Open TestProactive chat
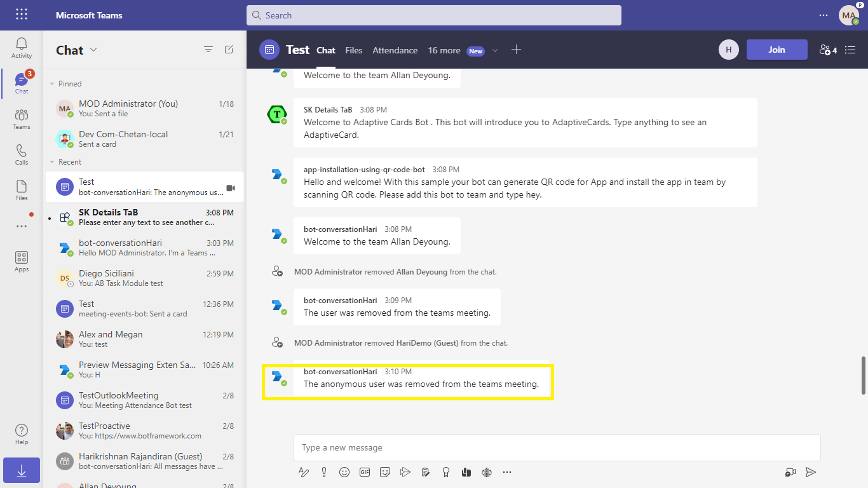 145,431
